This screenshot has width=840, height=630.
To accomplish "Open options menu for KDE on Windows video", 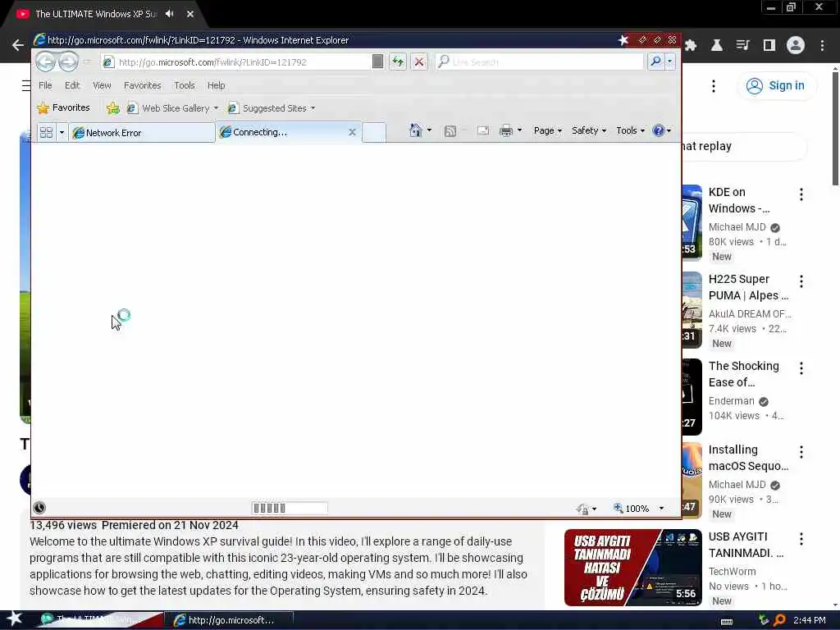I will (801, 194).
